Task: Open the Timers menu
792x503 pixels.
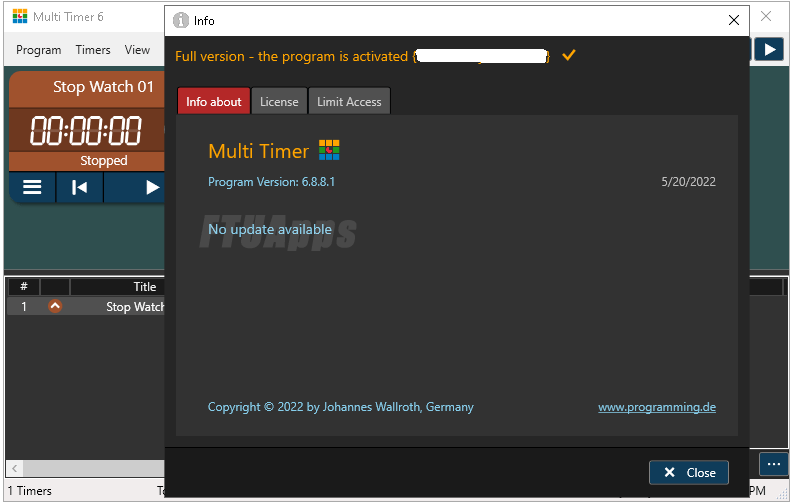Action: tap(93, 50)
